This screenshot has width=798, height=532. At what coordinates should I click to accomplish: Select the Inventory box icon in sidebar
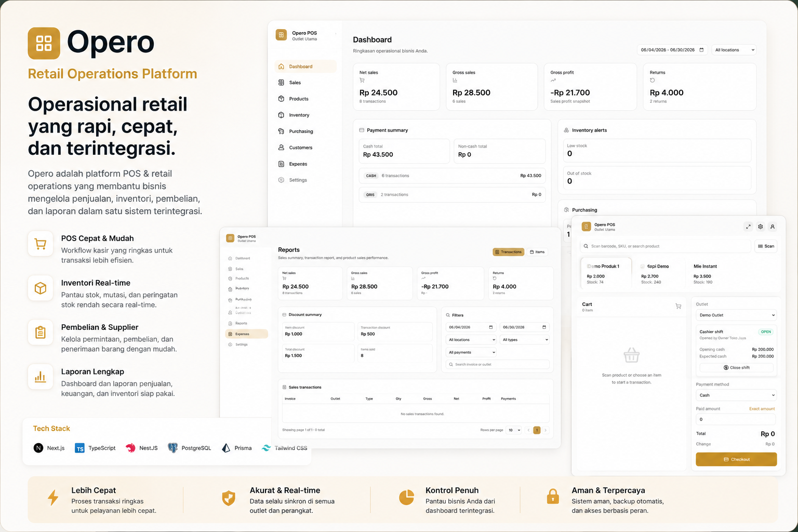coord(281,115)
